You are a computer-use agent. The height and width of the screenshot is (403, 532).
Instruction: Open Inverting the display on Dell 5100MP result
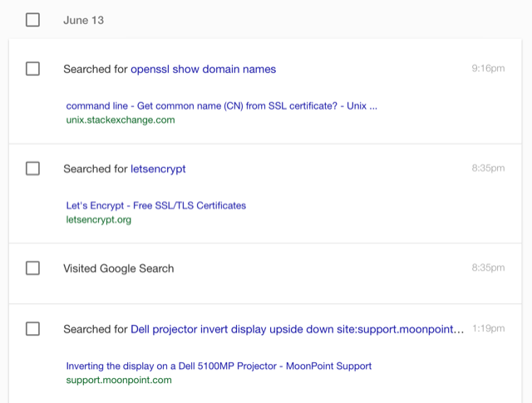(x=219, y=366)
